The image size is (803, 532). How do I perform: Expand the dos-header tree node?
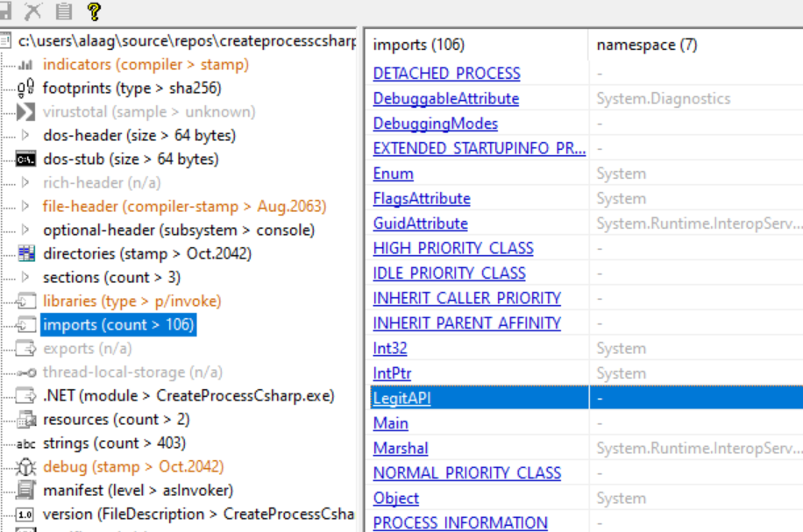click(x=25, y=136)
